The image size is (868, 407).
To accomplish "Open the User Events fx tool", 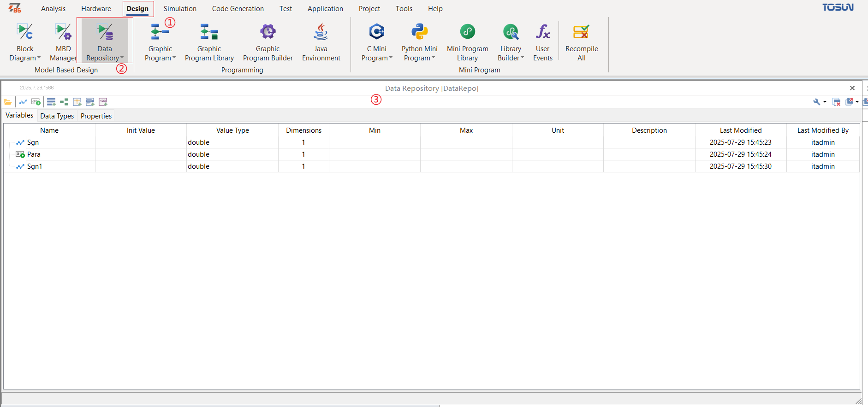I will (543, 42).
